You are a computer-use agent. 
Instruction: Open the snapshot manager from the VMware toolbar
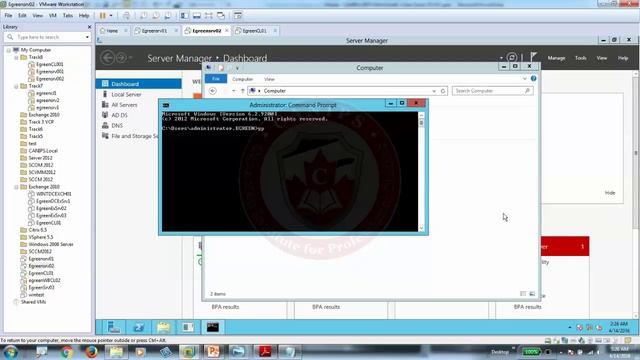[167, 16]
